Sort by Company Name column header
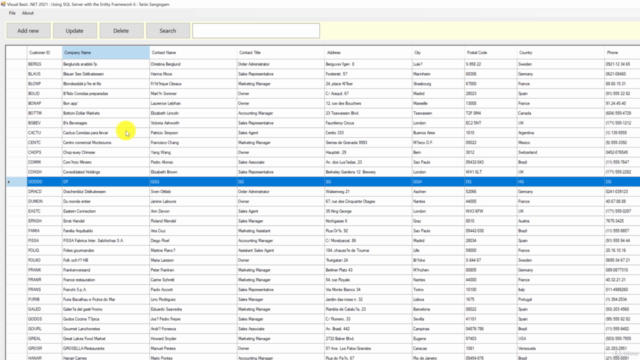This screenshot has width=640, height=360. pos(106,53)
